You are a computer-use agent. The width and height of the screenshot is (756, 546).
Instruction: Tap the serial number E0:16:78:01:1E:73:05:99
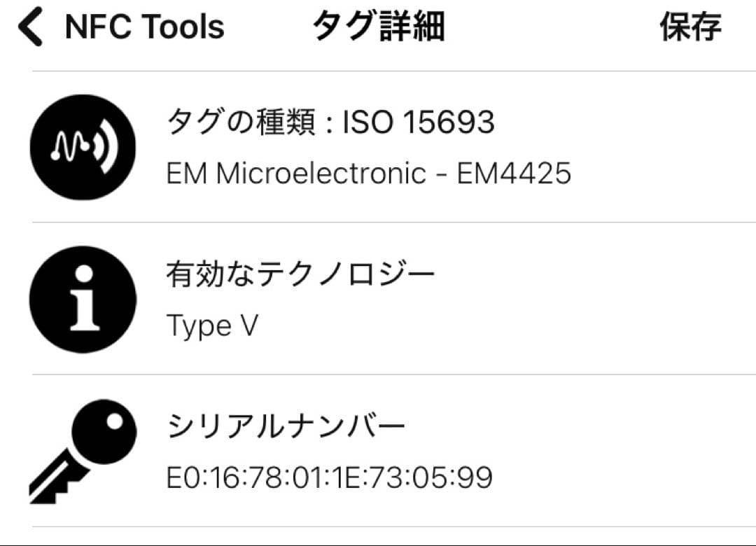329,477
